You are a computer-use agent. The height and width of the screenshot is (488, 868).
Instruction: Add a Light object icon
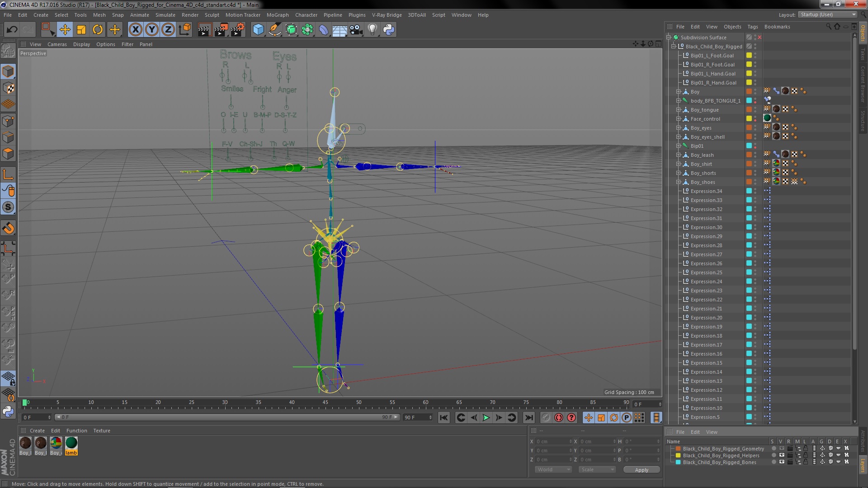pos(373,30)
